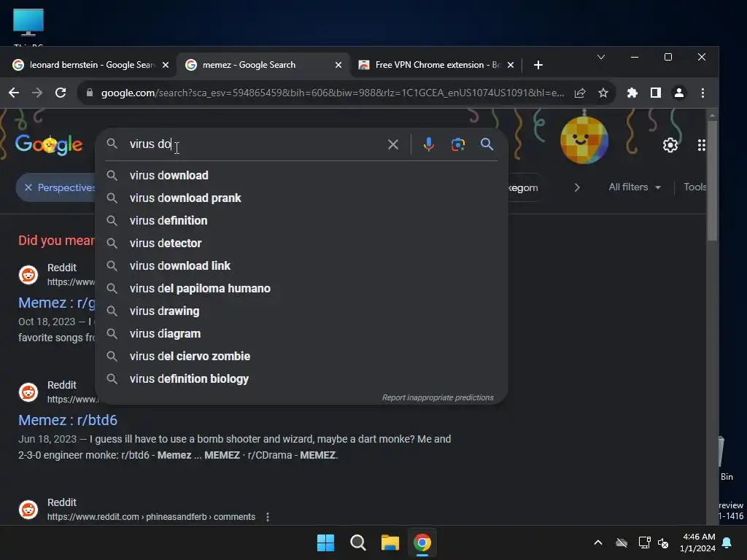
Task: Show more filter chips with arrow
Action: (x=577, y=187)
